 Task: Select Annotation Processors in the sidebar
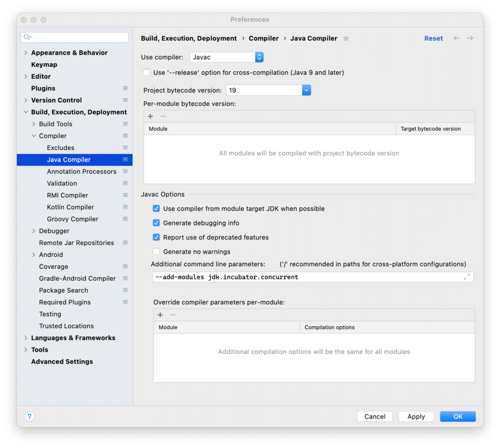82,171
